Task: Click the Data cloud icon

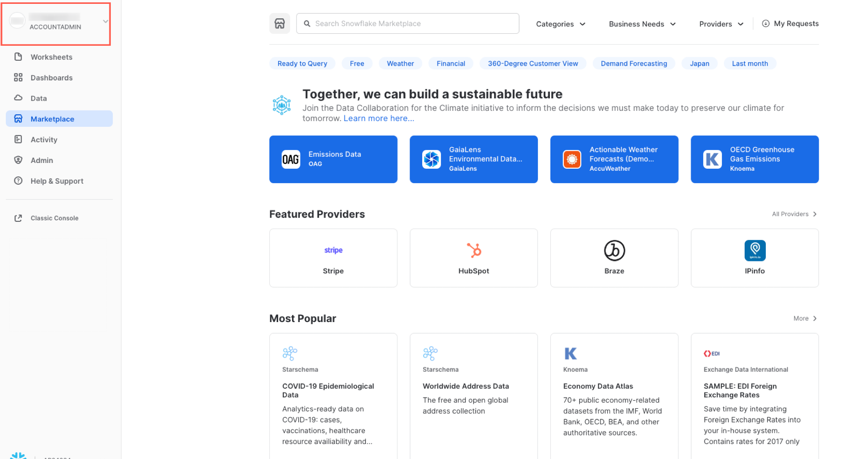Action: point(18,98)
